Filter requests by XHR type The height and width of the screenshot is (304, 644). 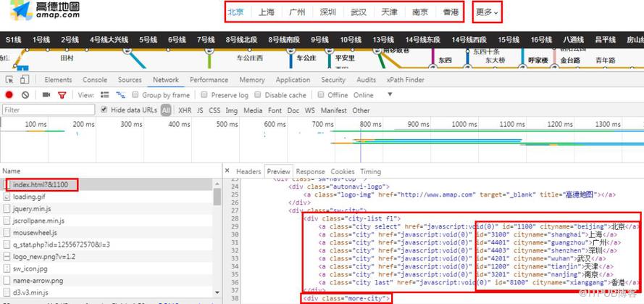click(x=185, y=110)
